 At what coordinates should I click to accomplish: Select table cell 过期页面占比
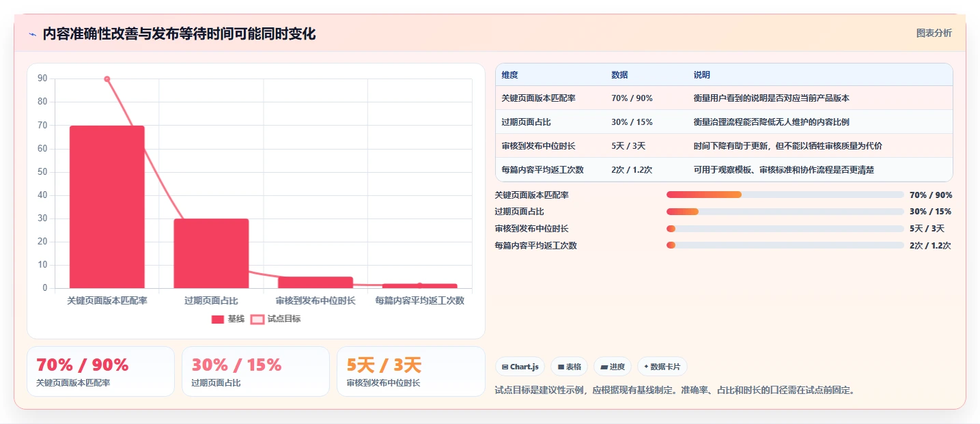pos(526,122)
